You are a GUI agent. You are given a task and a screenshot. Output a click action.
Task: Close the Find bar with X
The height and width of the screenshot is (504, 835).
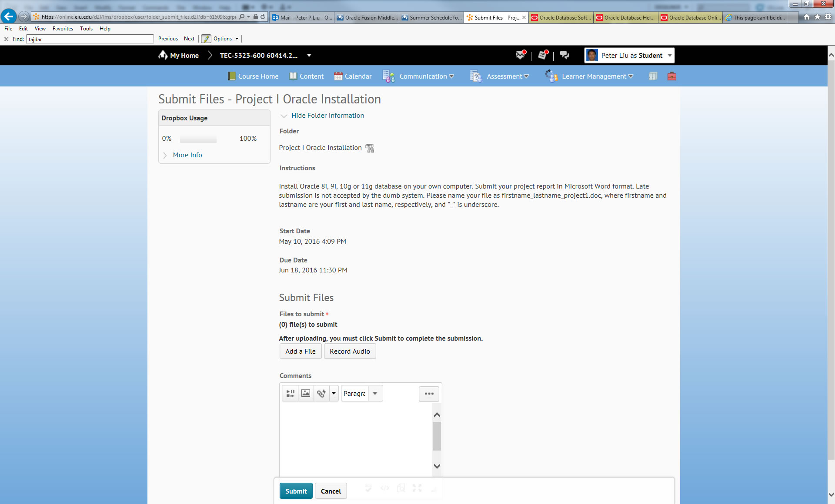coord(6,39)
